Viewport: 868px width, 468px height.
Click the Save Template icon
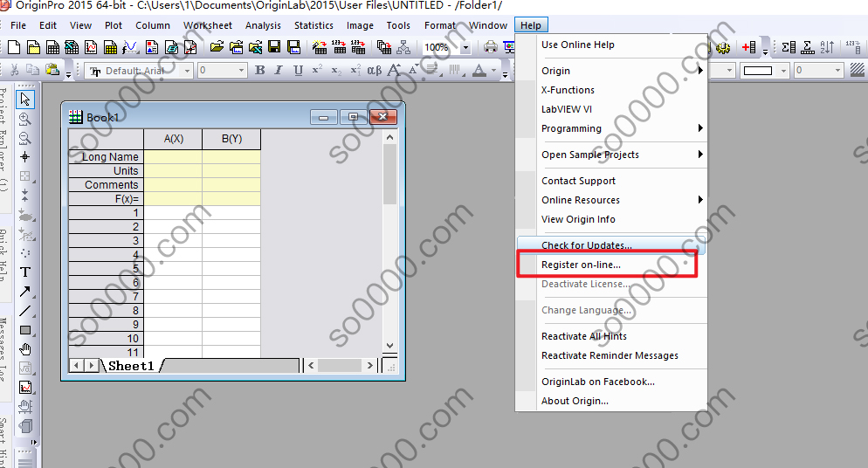point(293,47)
